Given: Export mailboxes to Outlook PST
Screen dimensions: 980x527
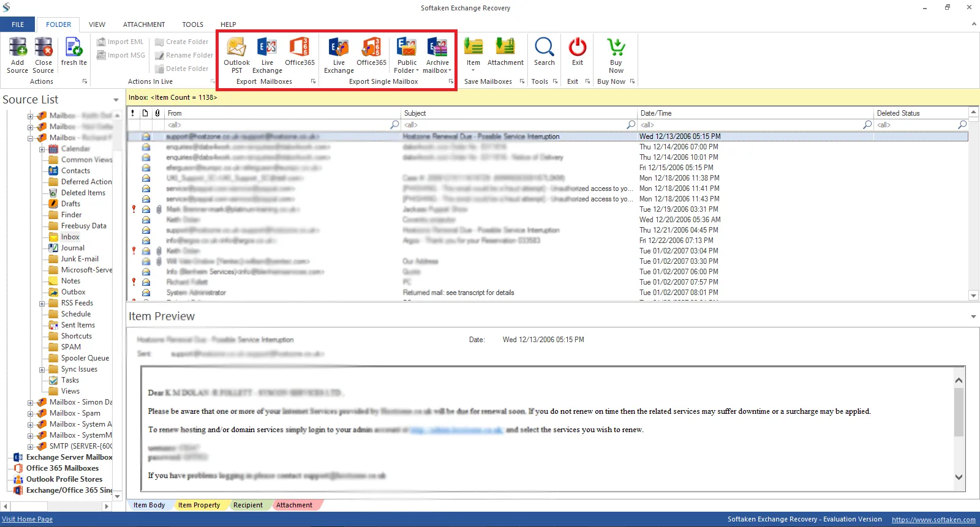Looking at the screenshot, I should (x=236, y=55).
